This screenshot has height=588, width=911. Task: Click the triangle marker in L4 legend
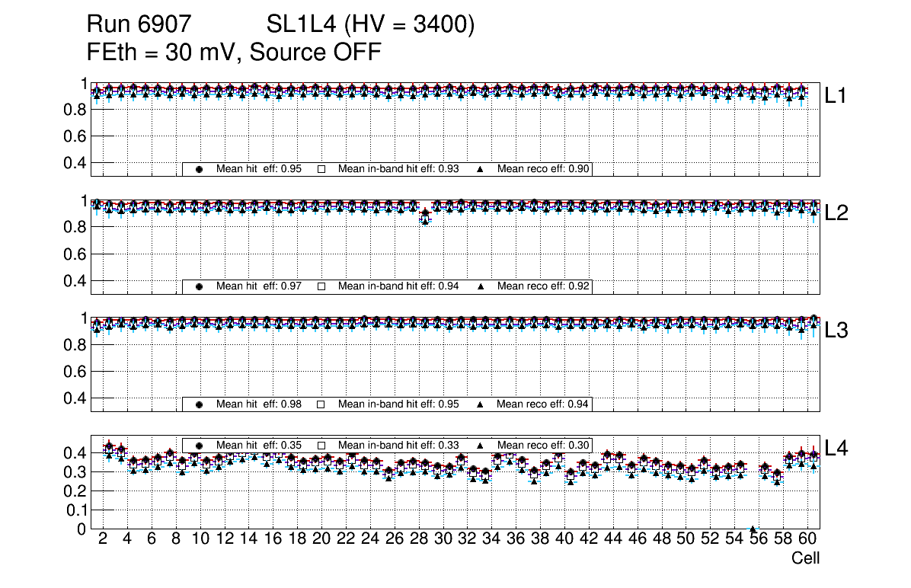pyautogui.click(x=481, y=445)
